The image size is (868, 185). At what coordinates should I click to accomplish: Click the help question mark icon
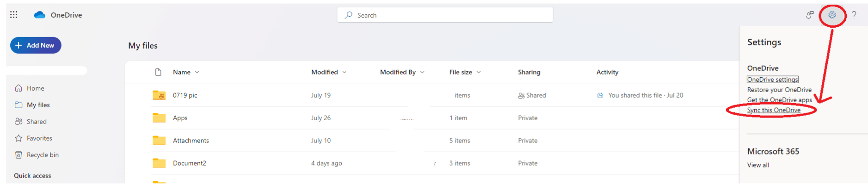pyautogui.click(x=854, y=15)
